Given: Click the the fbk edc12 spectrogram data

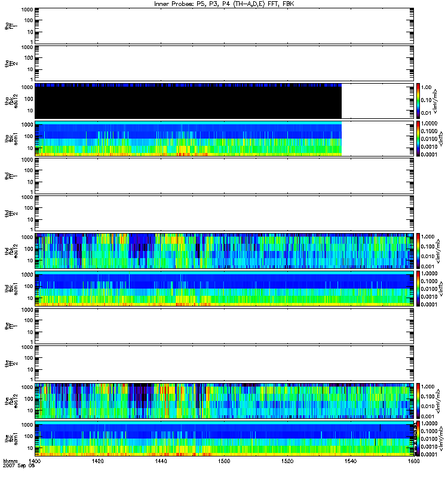Looking at the screenshot, I should pyautogui.click(x=224, y=401).
